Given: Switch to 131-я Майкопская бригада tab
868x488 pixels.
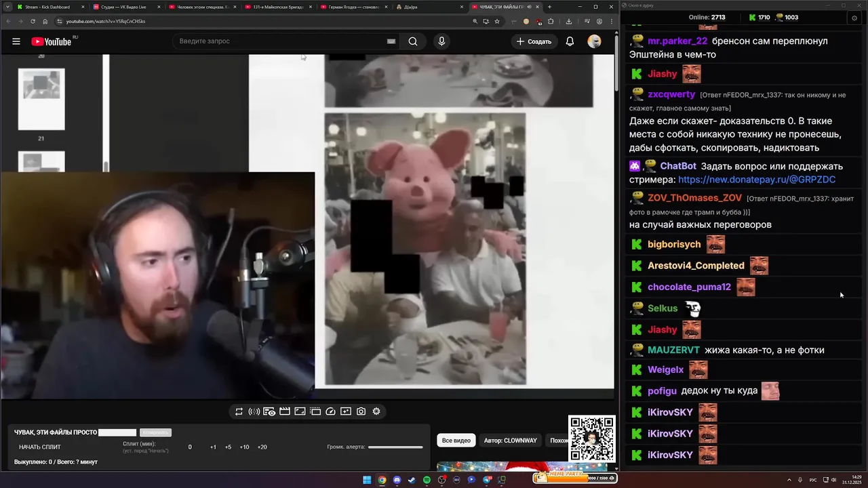Looking at the screenshot, I should tap(278, 7).
